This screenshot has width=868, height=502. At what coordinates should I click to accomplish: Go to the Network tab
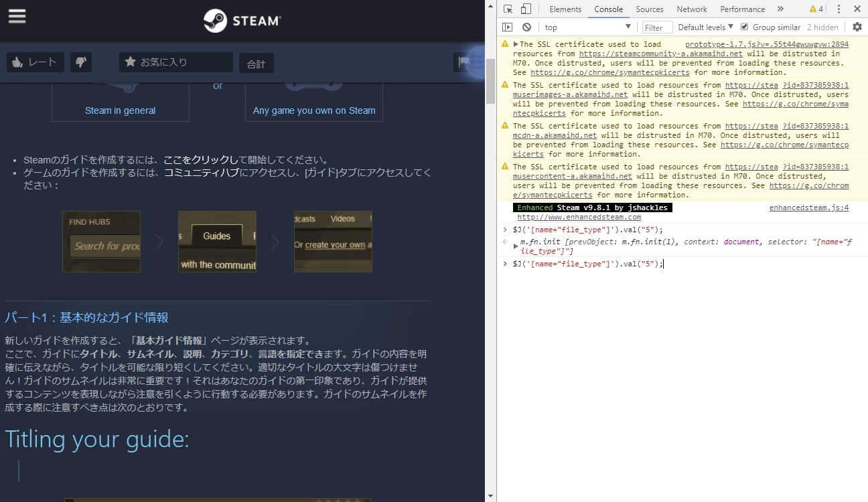coord(692,9)
